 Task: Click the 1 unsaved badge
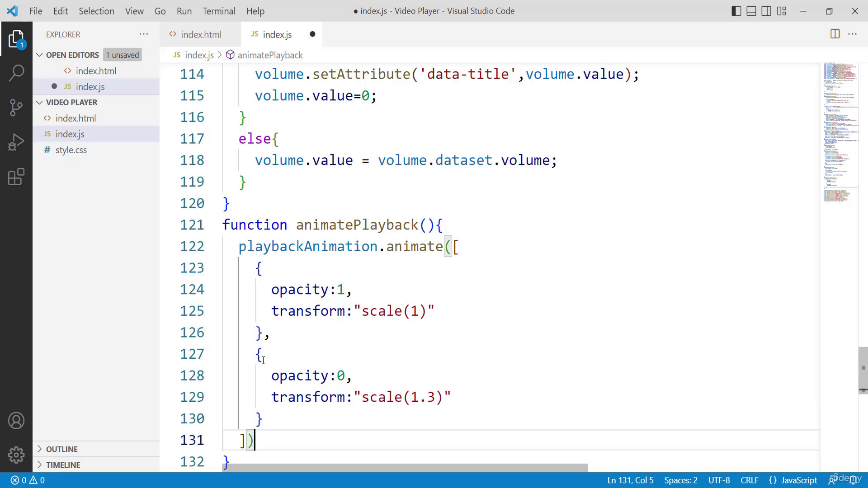(123, 55)
